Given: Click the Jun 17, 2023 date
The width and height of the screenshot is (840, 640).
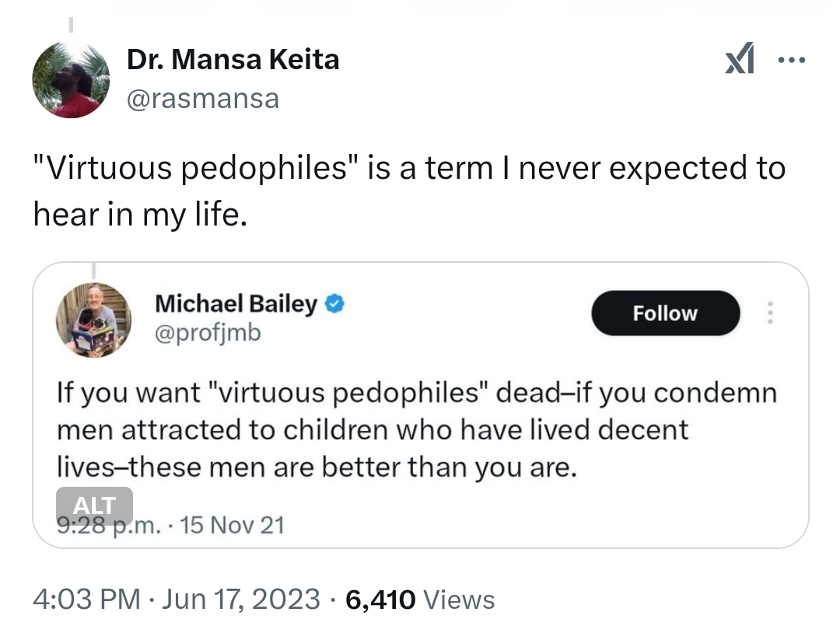Looking at the screenshot, I should tap(241, 600).
